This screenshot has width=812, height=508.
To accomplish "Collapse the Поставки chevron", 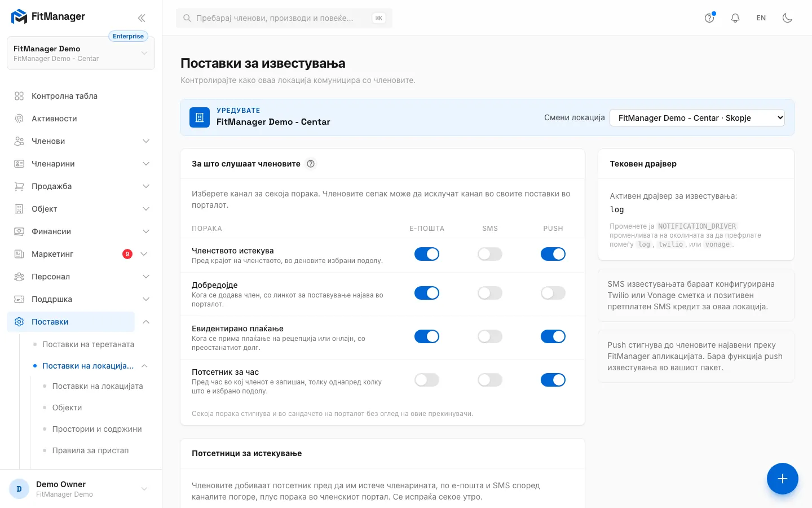I will click(146, 322).
